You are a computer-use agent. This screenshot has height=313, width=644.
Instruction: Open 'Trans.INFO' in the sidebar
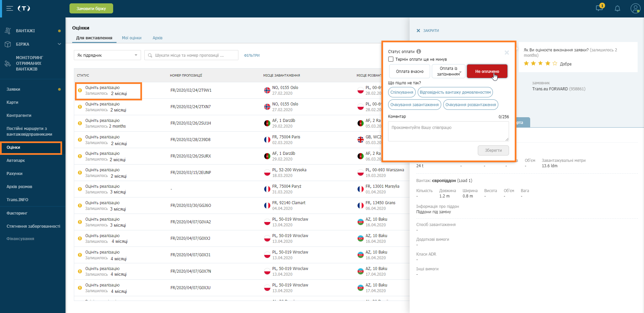coord(17,200)
